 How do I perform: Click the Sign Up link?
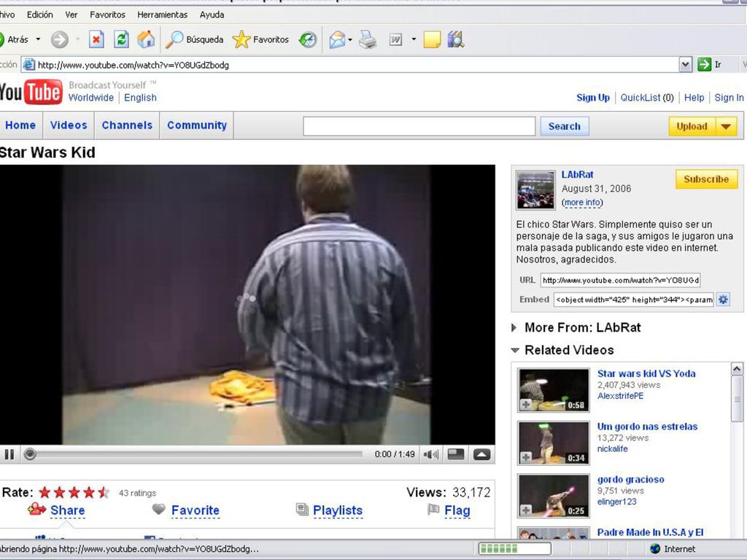[593, 98]
